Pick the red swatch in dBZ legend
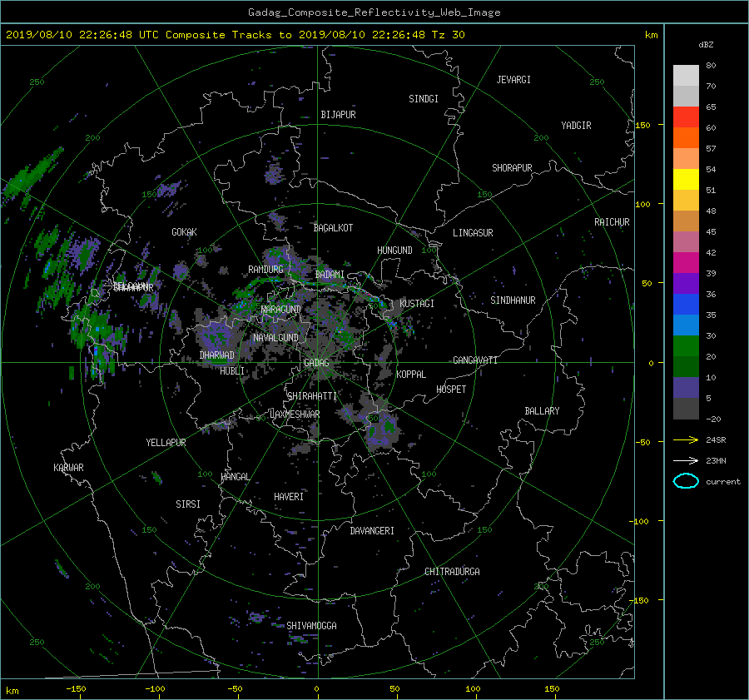Viewport: 749px width, 700px height. coord(686,117)
